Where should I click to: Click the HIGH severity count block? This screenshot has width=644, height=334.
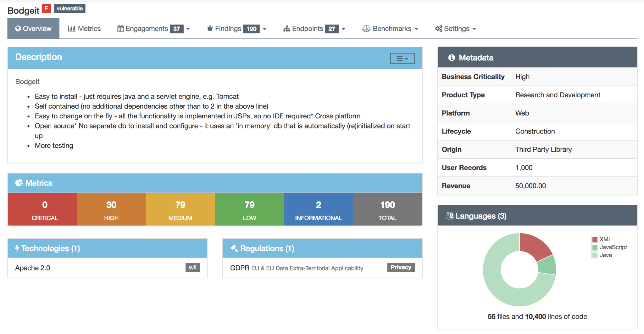point(111,209)
